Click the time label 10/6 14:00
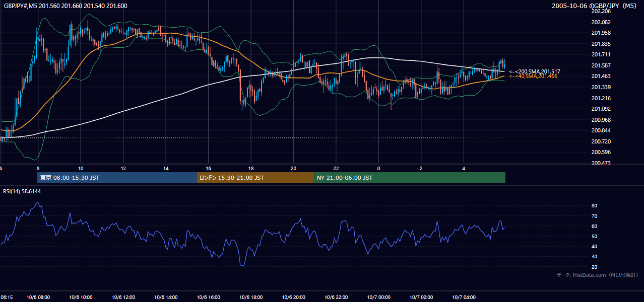The width and height of the screenshot is (644, 302). [x=165, y=297]
